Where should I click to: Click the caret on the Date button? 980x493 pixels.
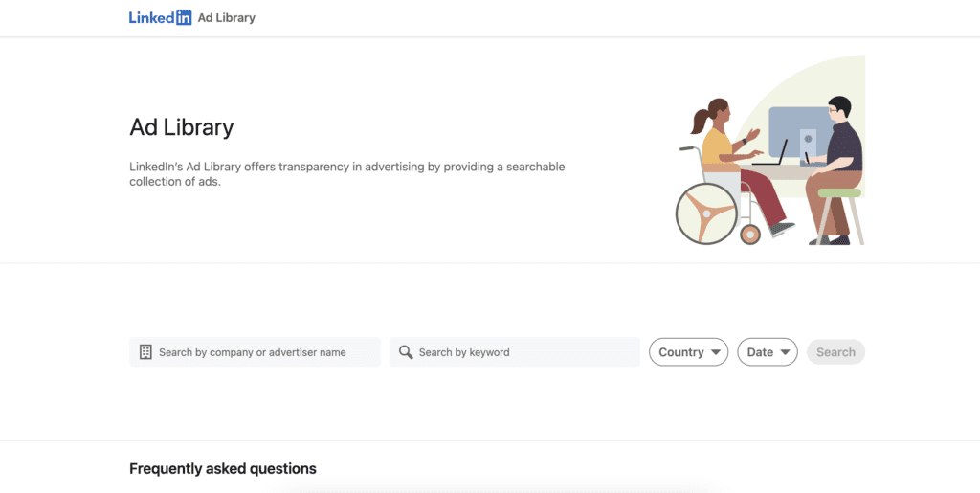click(x=785, y=352)
